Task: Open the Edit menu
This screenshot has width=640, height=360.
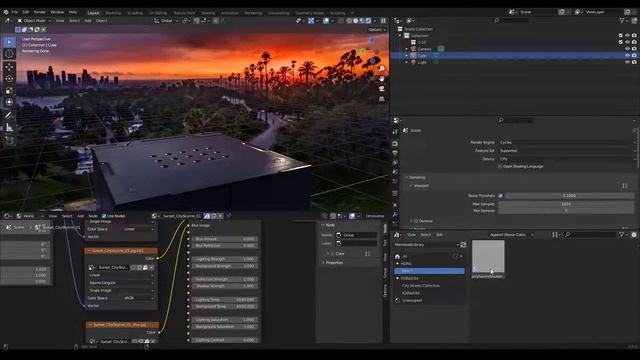Action: (26, 12)
